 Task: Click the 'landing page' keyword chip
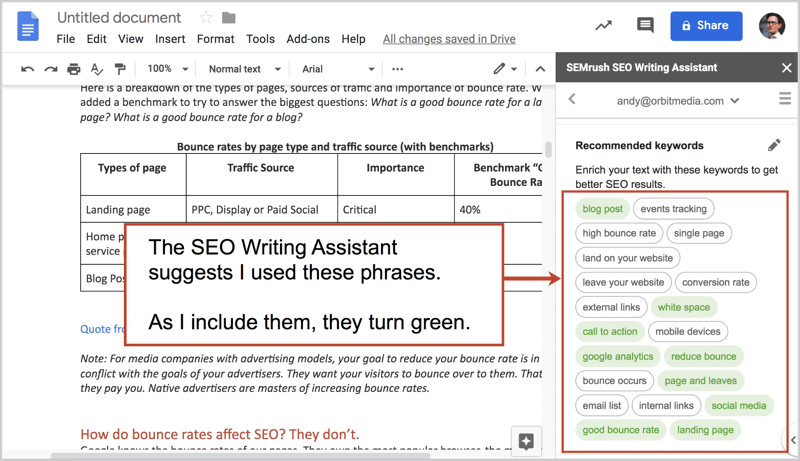point(705,430)
